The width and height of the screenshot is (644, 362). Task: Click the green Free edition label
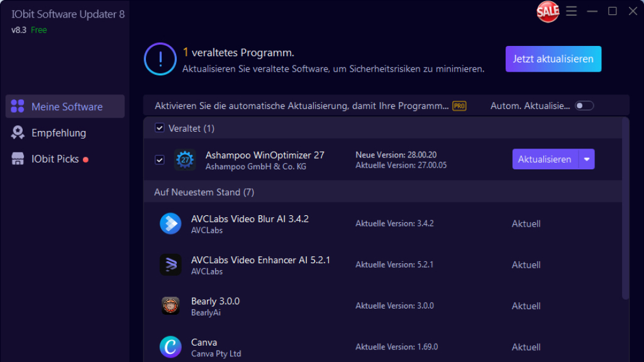tap(38, 30)
